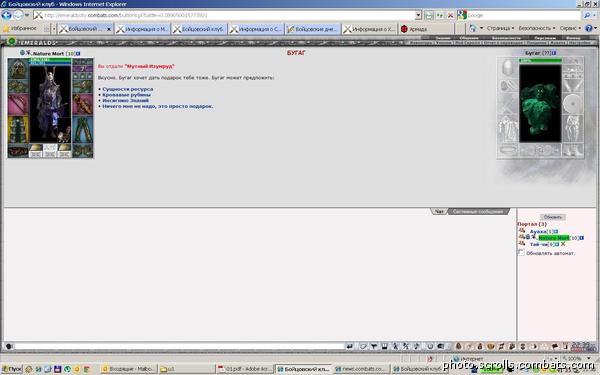Click the eraser clear-chat icon
The image size is (600, 375).
point(363,347)
